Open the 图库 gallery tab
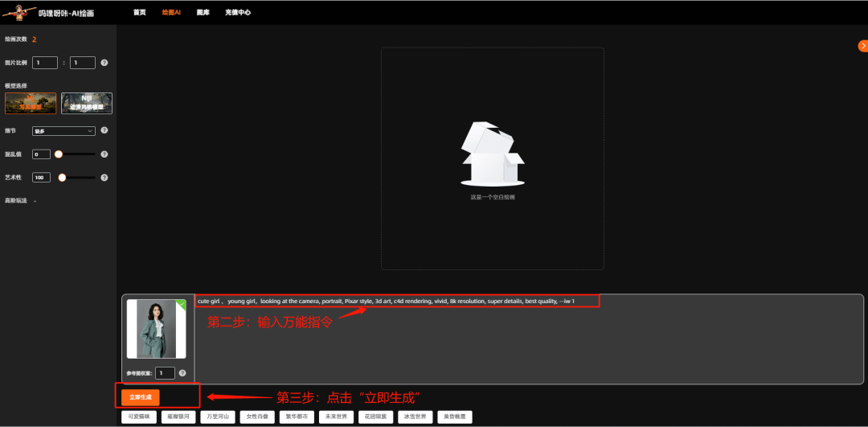 (x=203, y=12)
